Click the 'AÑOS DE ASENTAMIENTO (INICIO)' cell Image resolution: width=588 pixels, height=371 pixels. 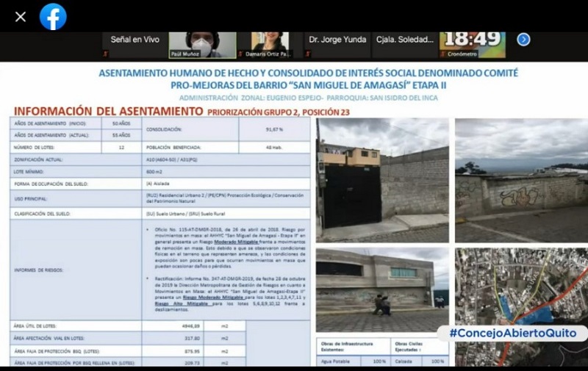click(x=56, y=123)
